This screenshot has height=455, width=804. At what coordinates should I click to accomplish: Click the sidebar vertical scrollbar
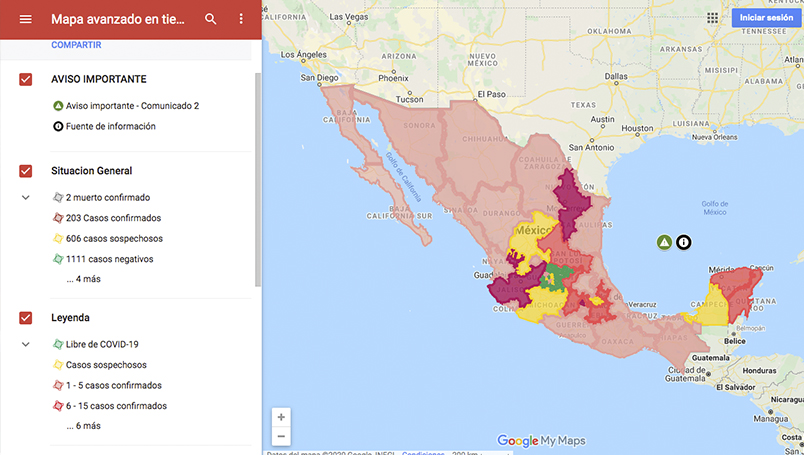[257, 180]
